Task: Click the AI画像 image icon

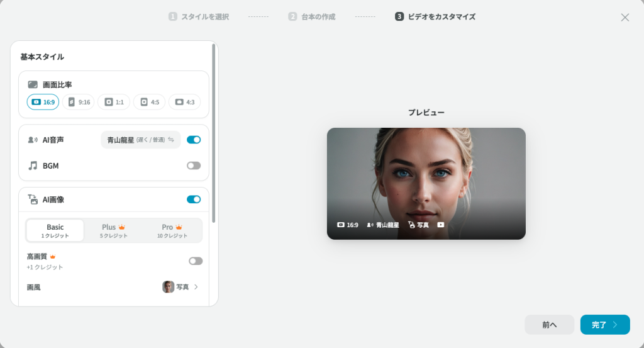Action: (33, 199)
